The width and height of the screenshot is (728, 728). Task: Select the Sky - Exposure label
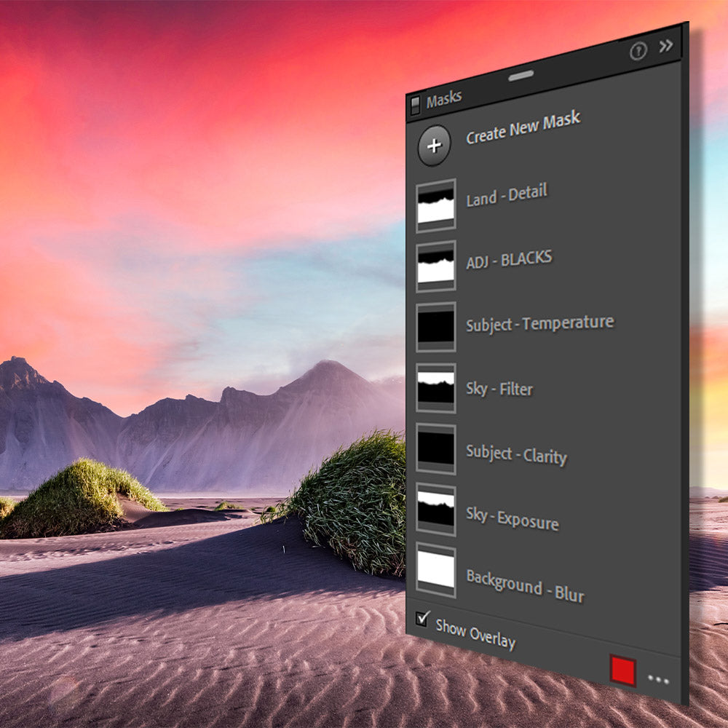coord(513,518)
